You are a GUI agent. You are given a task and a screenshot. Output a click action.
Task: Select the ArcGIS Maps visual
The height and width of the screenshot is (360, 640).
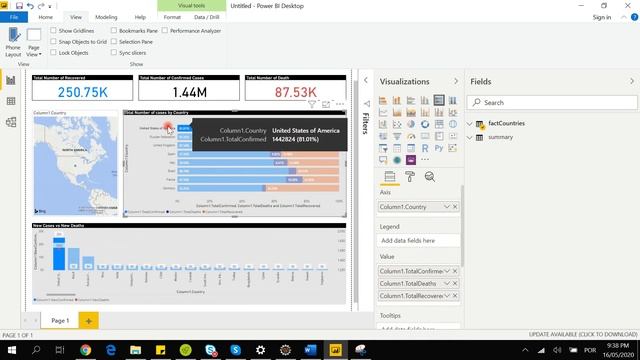coord(397,160)
